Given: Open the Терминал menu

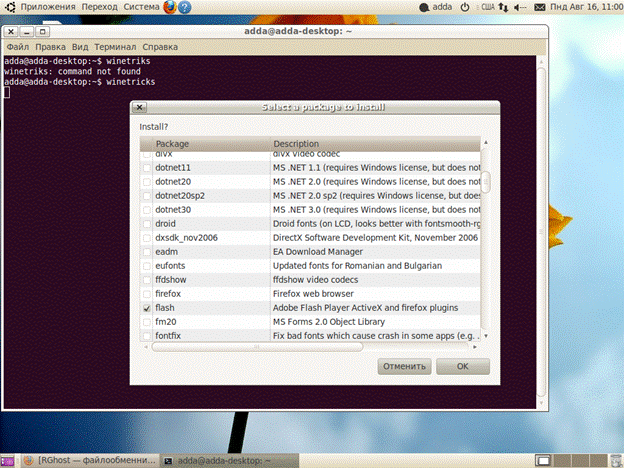Looking at the screenshot, I should pyautogui.click(x=115, y=47).
